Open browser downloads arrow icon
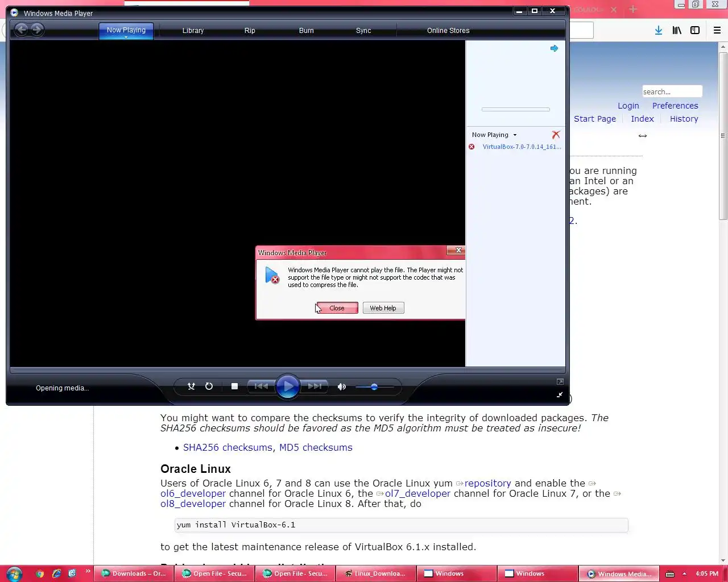The image size is (728, 582). 658,30
